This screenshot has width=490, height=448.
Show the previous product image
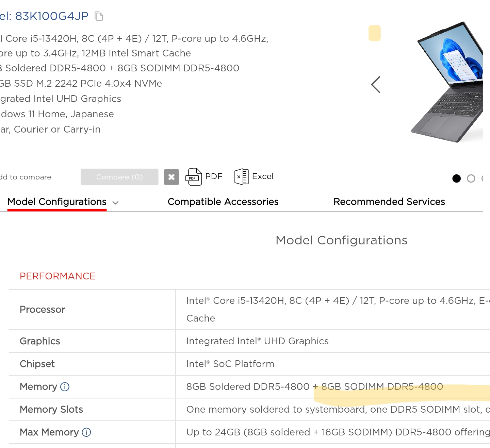click(376, 85)
